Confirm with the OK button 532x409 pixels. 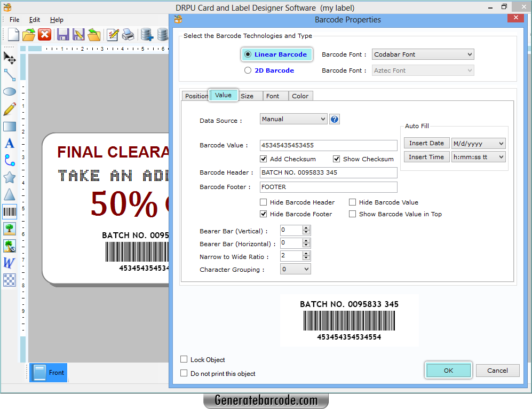click(x=449, y=371)
